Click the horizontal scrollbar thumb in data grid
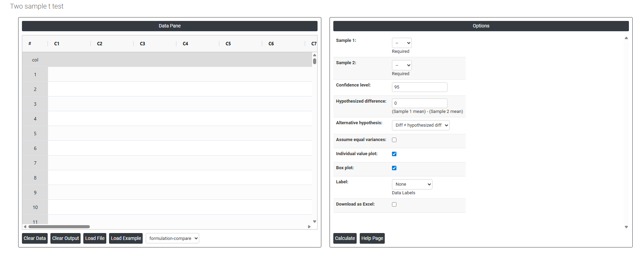The width and height of the screenshot is (644, 266). click(x=59, y=227)
